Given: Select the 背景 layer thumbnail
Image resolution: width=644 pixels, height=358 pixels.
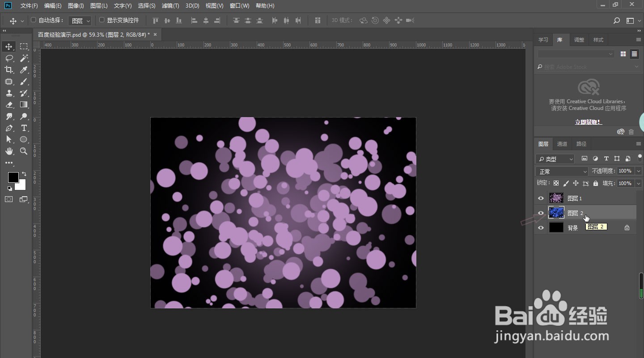Looking at the screenshot, I should point(556,227).
